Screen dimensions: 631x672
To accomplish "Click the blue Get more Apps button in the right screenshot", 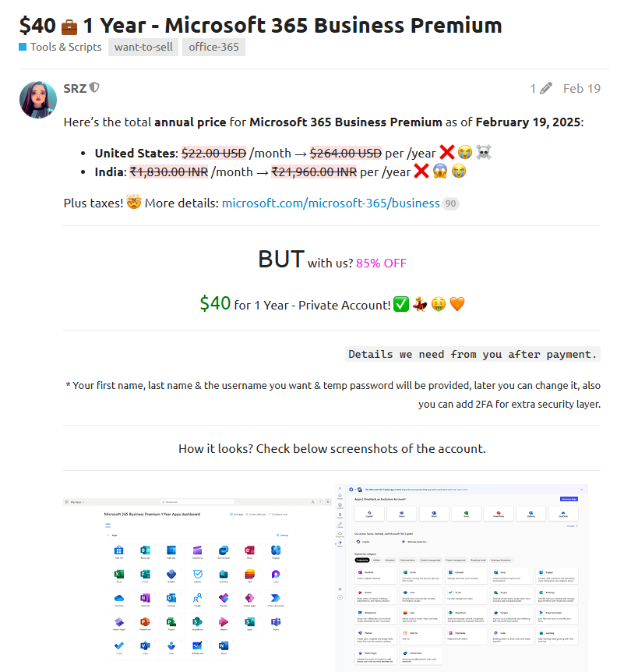I will (x=569, y=499).
